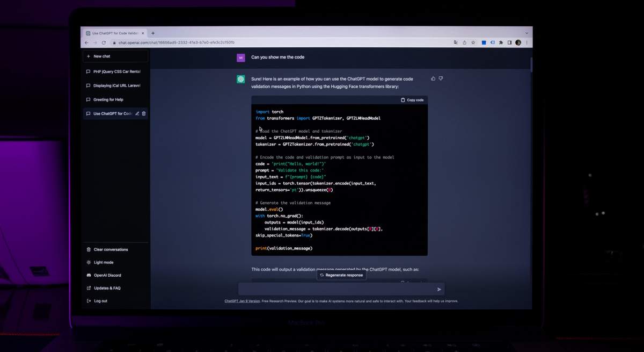Go forward in browser history
Image resolution: width=644 pixels, height=352 pixels.
pyautogui.click(x=95, y=42)
